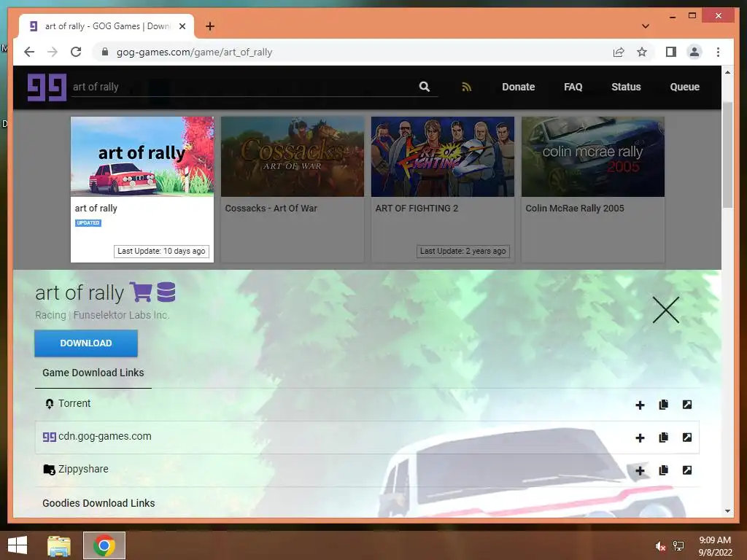Image resolution: width=747 pixels, height=560 pixels.
Task: Copy the cdn.gog-games.com links
Action: [x=663, y=437]
